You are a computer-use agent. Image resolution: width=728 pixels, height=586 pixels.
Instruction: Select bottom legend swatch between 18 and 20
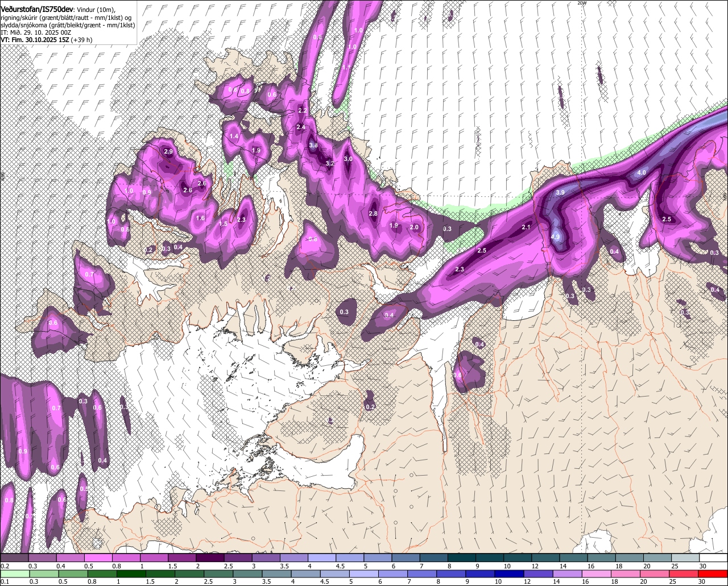point(627,573)
